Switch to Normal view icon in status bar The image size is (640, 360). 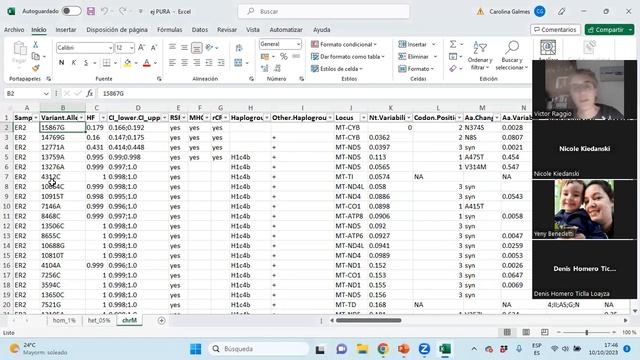pos(507,332)
